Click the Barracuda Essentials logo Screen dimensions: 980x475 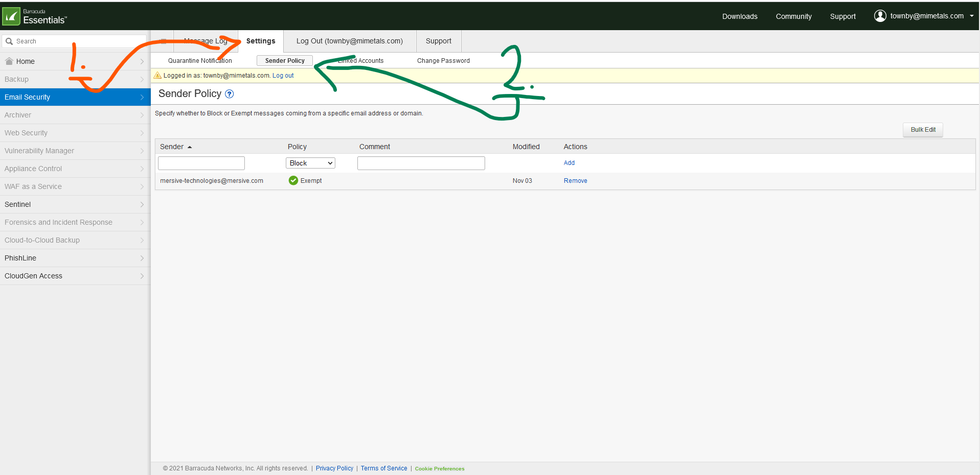point(35,16)
